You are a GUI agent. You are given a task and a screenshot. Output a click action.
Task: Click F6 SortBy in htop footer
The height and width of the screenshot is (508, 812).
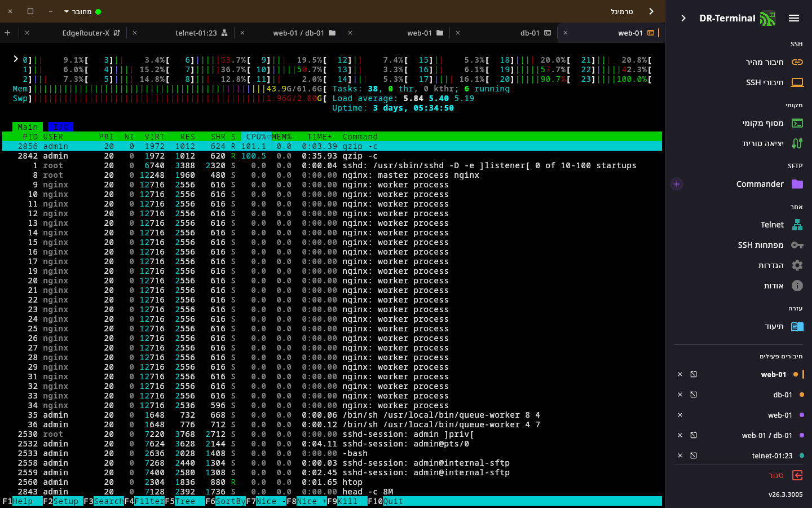click(226, 501)
